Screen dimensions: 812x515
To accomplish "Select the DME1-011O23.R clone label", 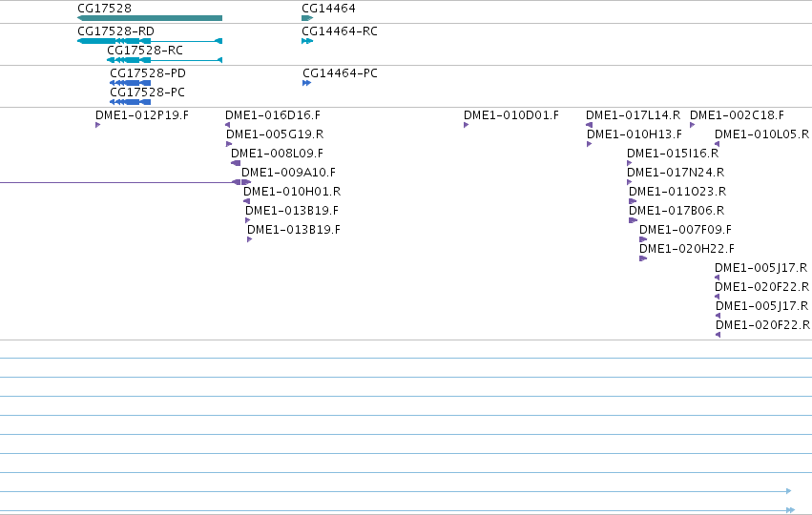I will 677,192.
